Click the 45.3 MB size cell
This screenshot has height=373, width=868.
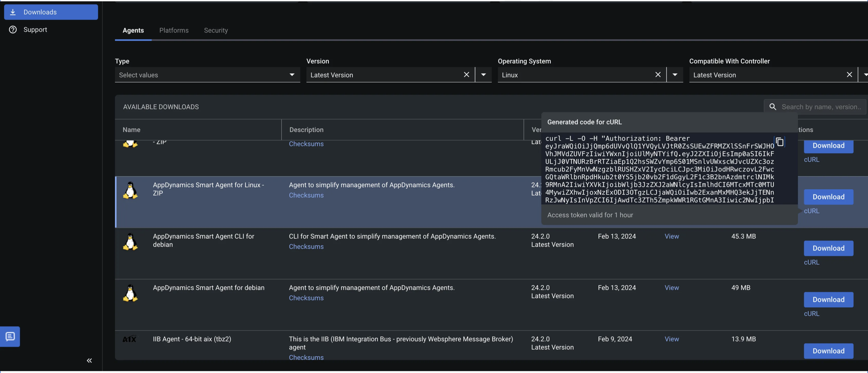point(743,237)
